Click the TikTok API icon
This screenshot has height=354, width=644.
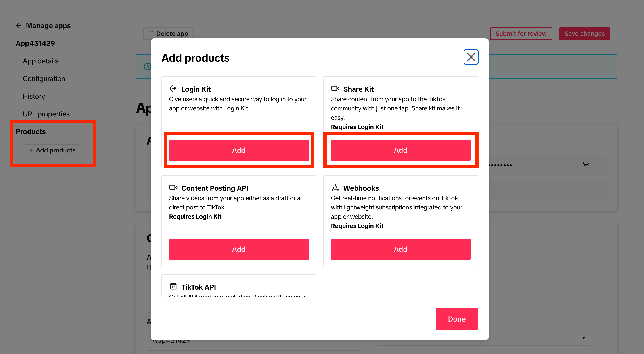point(174,286)
